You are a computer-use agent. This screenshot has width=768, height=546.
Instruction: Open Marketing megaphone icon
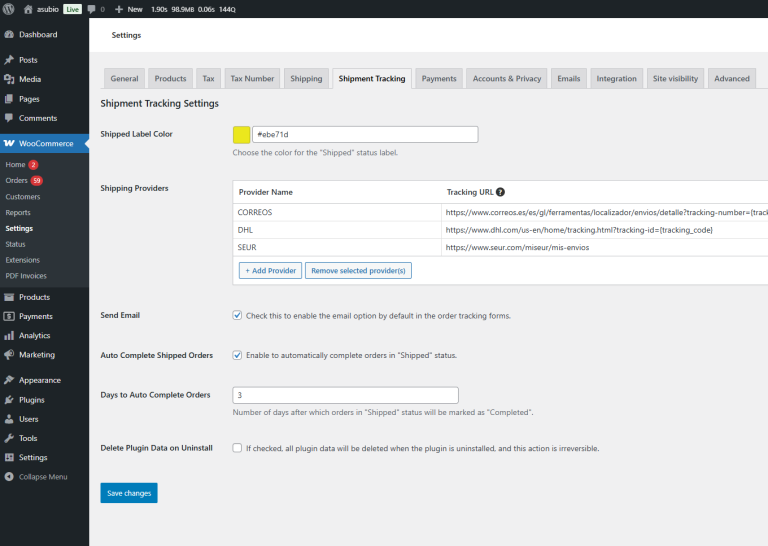coord(9,355)
